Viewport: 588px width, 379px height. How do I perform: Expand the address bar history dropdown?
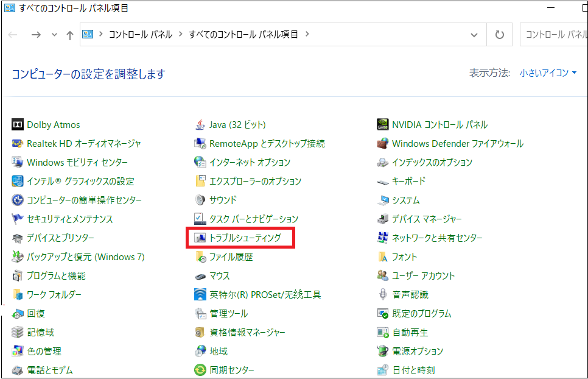pos(474,35)
